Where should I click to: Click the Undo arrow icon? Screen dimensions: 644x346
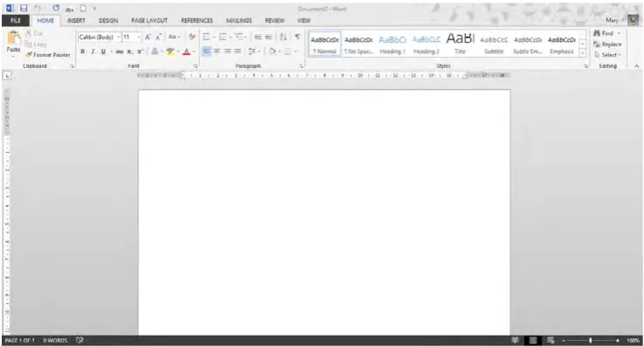(38, 8)
